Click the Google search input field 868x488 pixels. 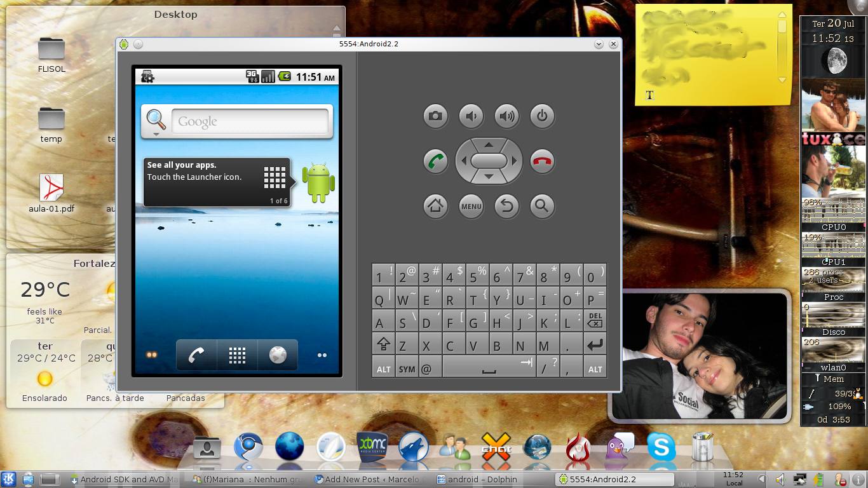[250, 121]
